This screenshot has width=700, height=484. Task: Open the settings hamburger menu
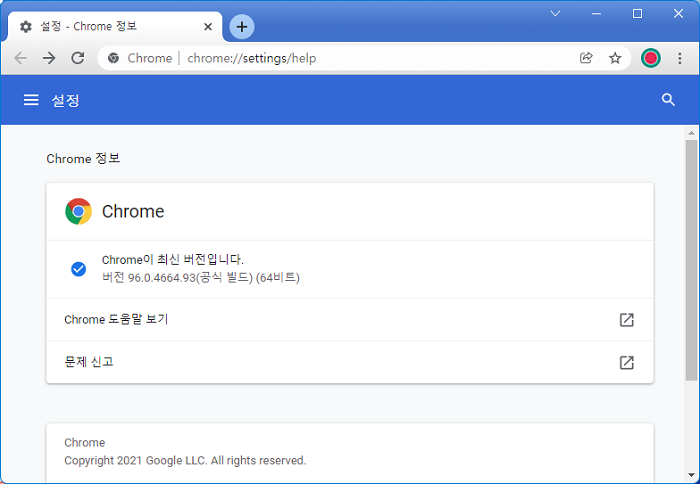(31, 100)
